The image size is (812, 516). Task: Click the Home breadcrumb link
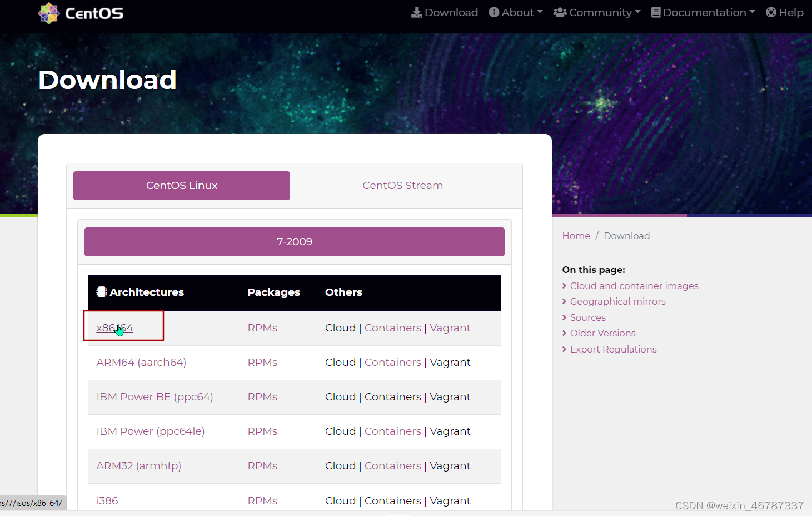(576, 236)
